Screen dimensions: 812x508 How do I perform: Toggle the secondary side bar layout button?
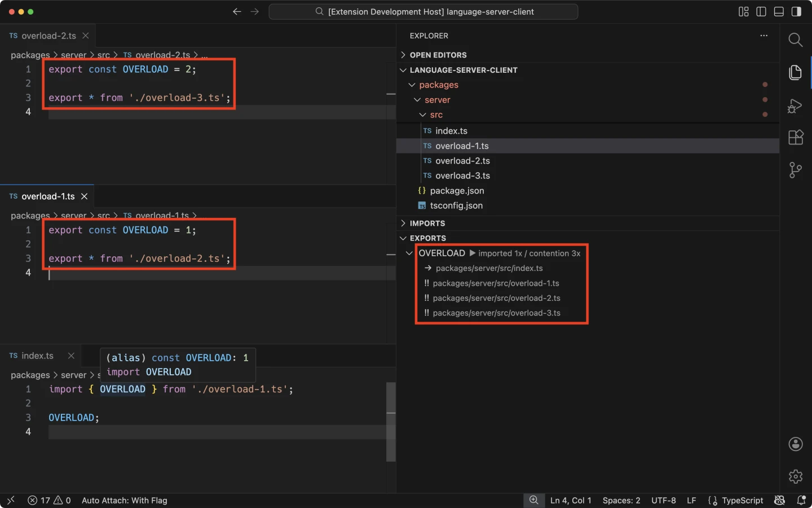pos(796,12)
